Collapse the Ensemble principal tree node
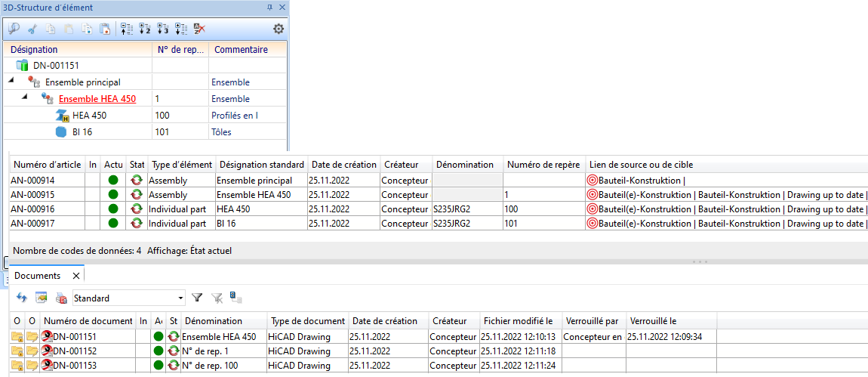This screenshot has height=377, width=868. click(x=11, y=82)
